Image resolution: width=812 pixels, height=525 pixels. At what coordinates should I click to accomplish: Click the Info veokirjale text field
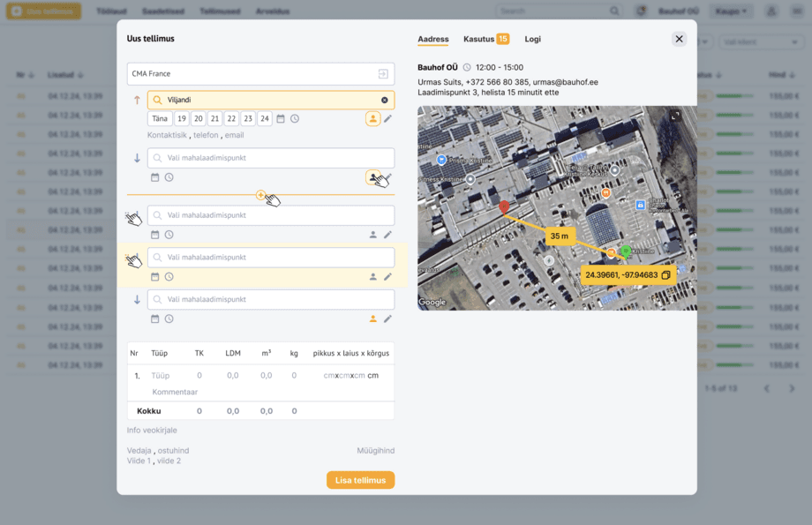tap(152, 431)
